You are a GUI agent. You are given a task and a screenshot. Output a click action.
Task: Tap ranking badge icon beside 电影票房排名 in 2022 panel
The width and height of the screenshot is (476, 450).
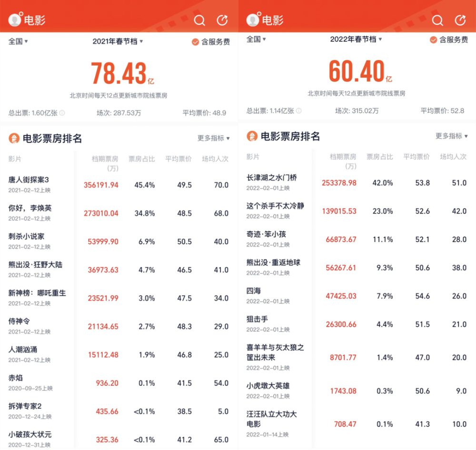[x=252, y=136]
